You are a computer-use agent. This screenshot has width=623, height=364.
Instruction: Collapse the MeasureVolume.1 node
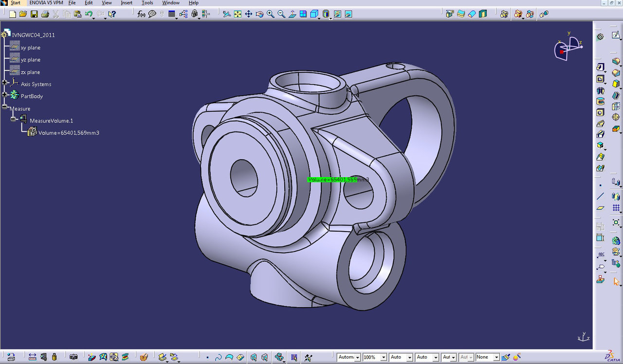click(14, 119)
